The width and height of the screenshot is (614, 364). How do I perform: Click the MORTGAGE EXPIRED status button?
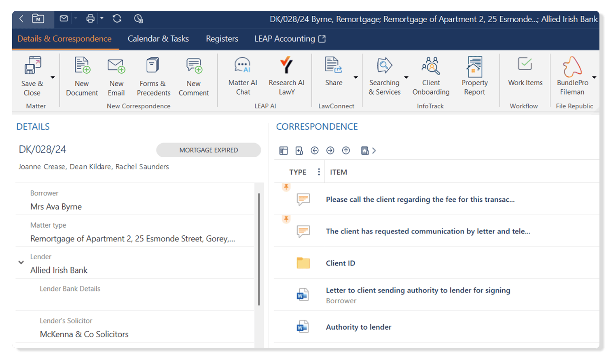[208, 150]
